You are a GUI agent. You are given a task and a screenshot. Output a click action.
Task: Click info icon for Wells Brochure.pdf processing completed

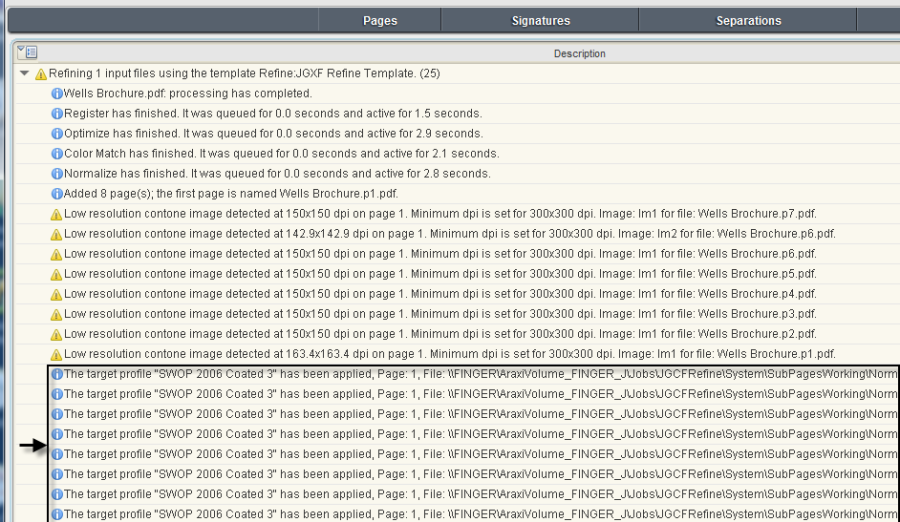[57, 94]
